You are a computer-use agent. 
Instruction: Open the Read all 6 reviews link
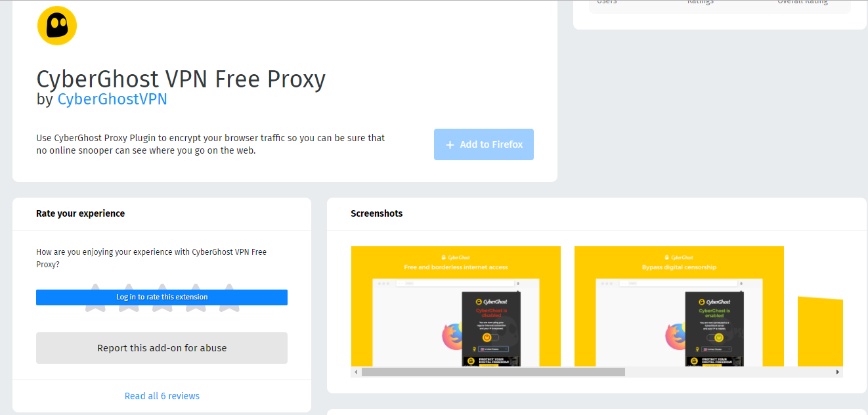(162, 396)
